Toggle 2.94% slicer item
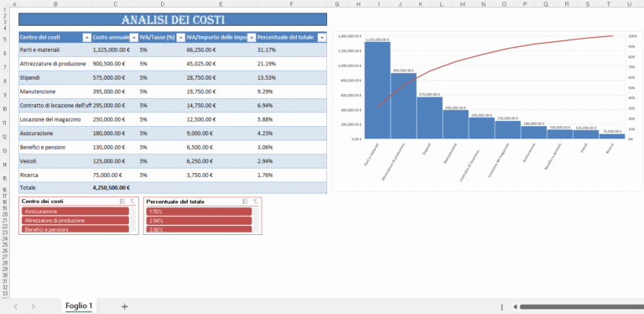 pyautogui.click(x=199, y=220)
